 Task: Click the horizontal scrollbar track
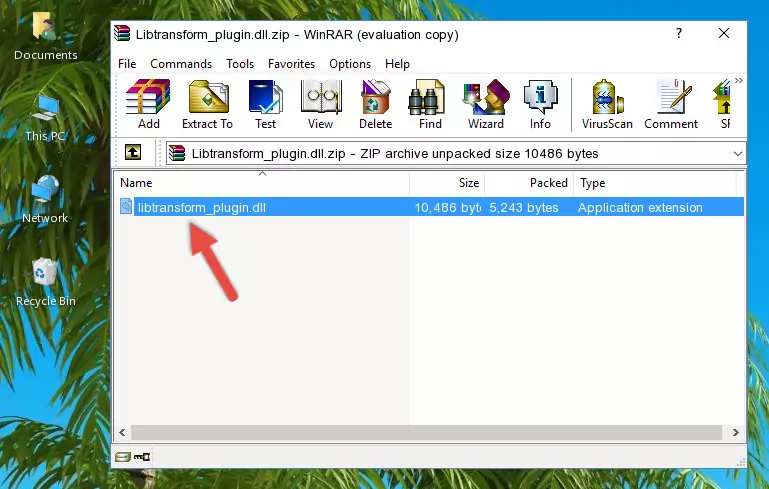coord(426,433)
